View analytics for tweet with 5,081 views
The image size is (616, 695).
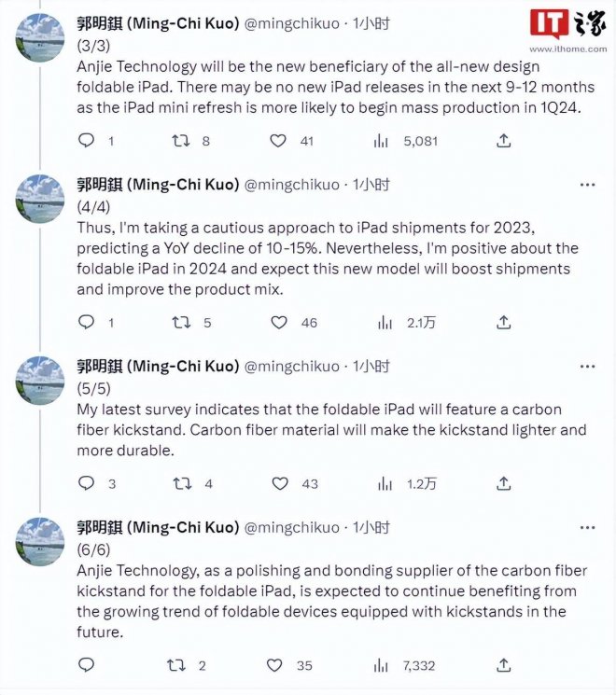click(382, 141)
